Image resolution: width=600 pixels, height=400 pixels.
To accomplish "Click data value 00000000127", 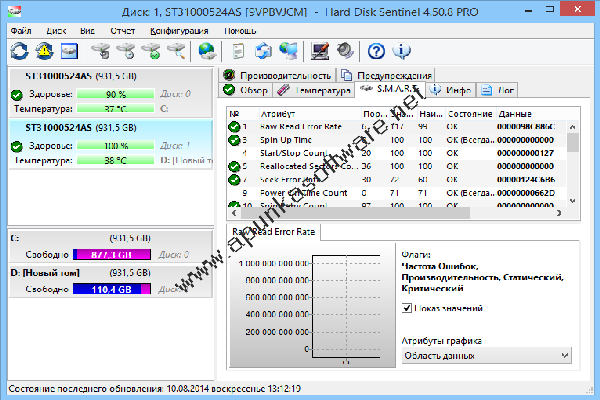I will 525,153.
